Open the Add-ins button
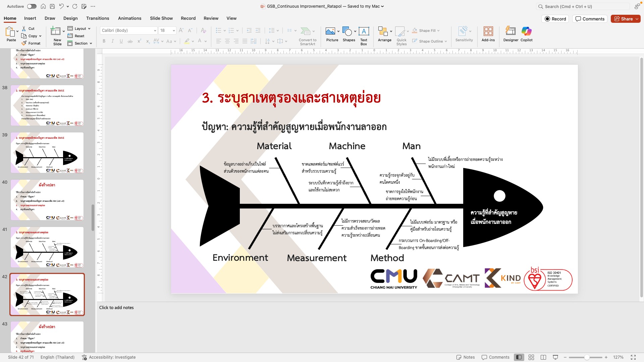The height and width of the screenshot is (362, 644). point(488,32)
